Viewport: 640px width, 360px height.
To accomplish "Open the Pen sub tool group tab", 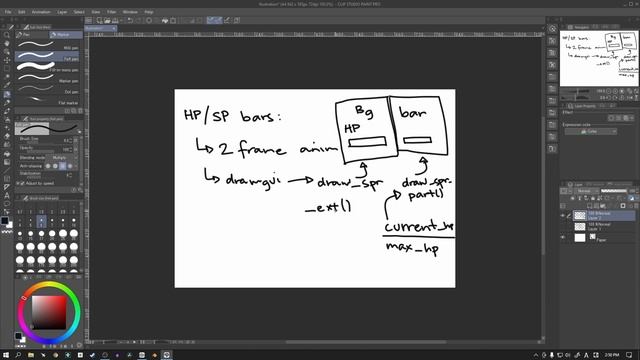I will pyautogui.click(x=32, y=35).
